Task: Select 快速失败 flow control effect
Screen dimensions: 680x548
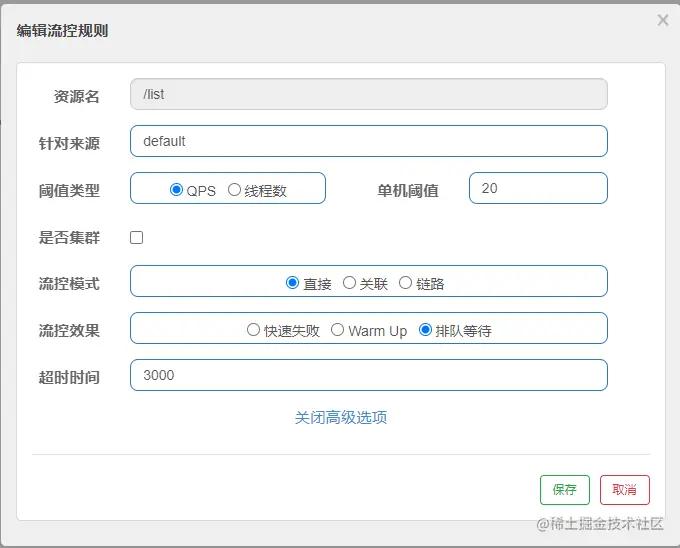Action: 253,329
